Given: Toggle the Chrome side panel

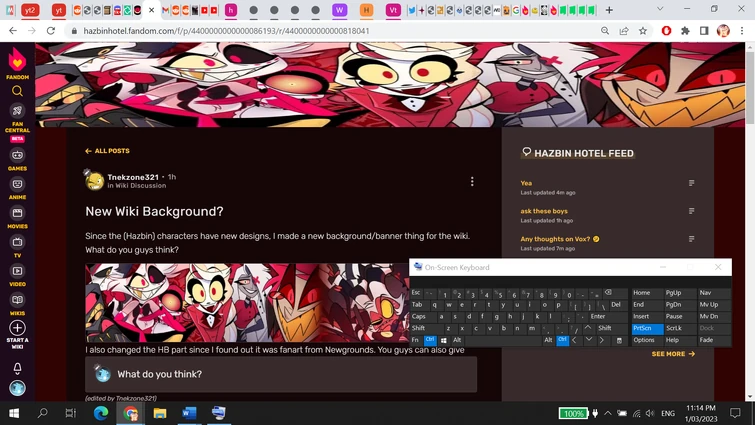Looking at the screenshot, I should click(704, 31).
